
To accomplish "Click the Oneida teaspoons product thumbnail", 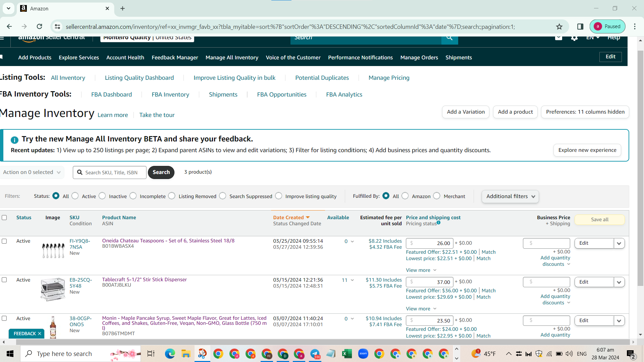I will pos(53,250).
